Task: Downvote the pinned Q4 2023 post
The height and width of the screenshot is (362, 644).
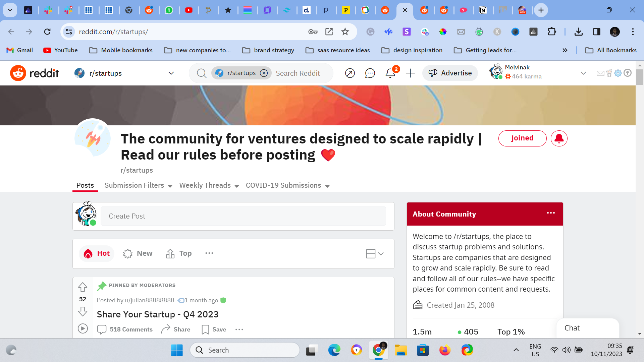Action: pos(83,312)
